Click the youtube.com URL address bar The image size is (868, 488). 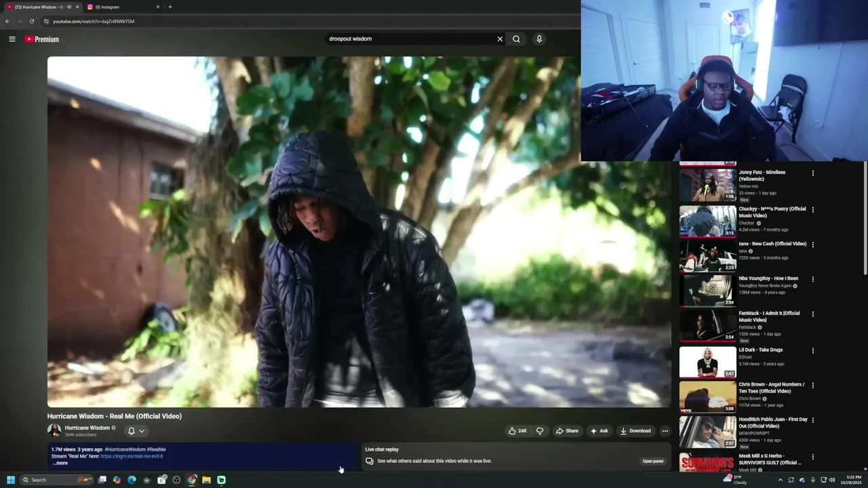tap(94, 21)
